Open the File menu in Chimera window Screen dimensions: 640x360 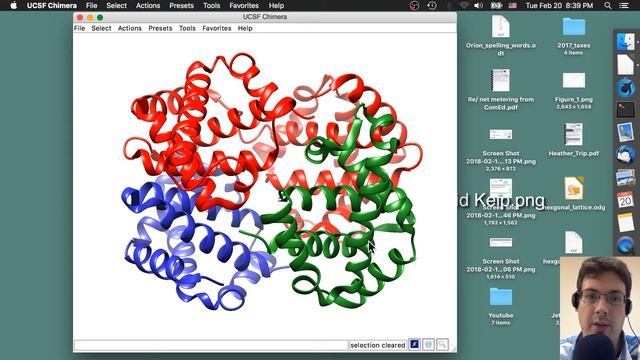pos(79,28)
